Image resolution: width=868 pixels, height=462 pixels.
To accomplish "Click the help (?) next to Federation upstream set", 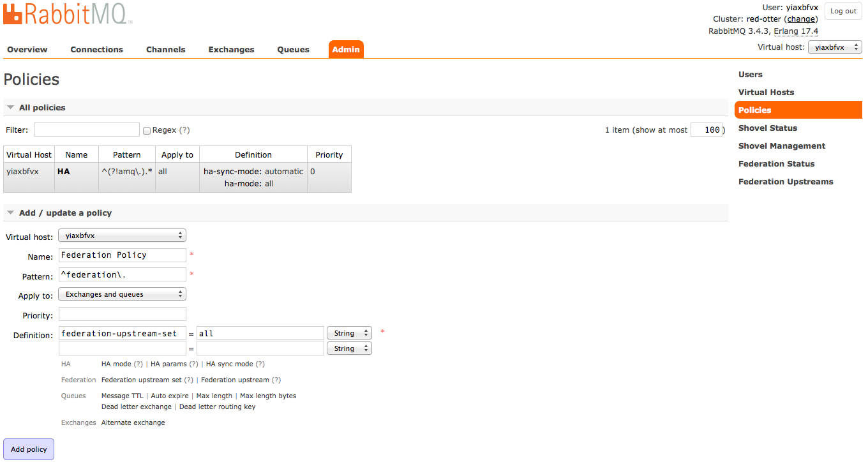I will point(189,380).
